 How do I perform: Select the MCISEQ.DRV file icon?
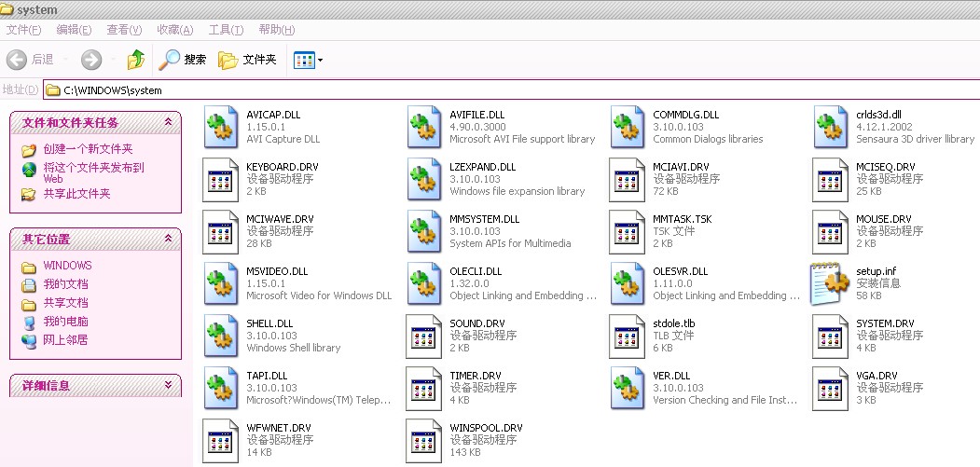830,179
